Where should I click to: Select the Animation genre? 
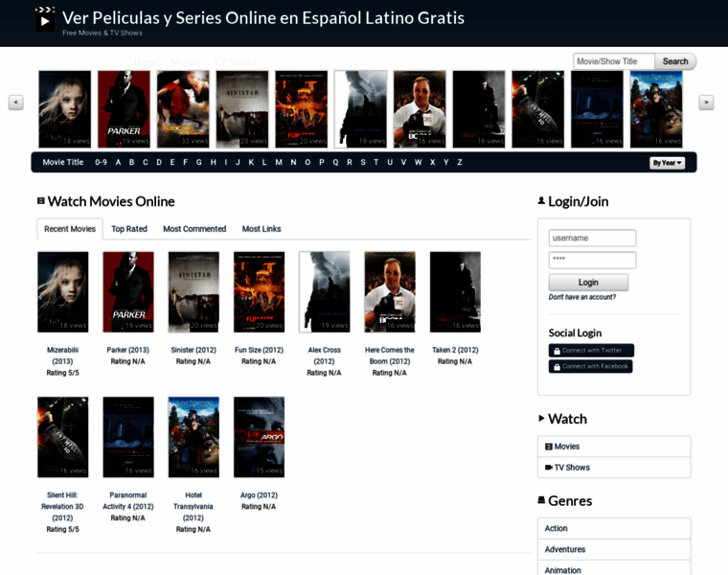pyautogui.click(x=614, y=568)
